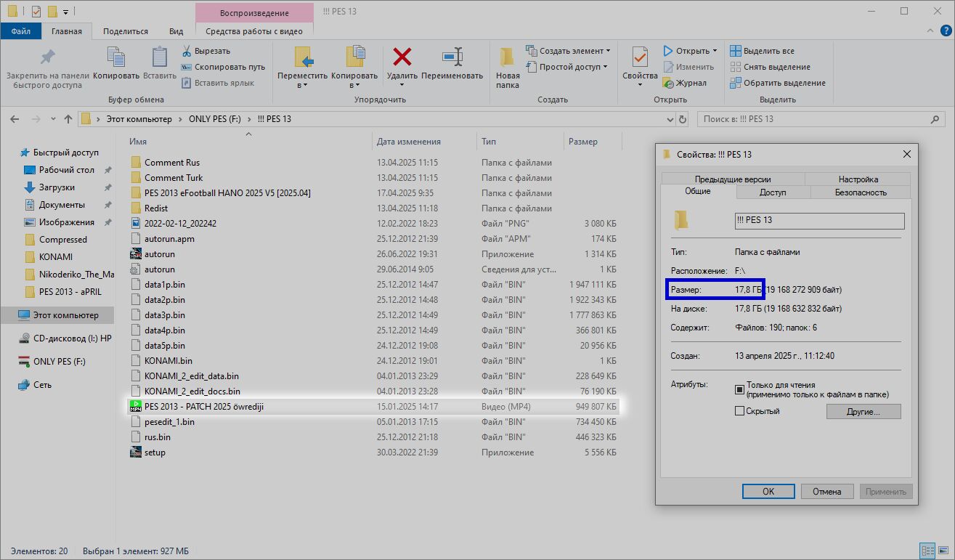Open the dropdown arrow next to Open (Открыть)

(x=715, y=51)
